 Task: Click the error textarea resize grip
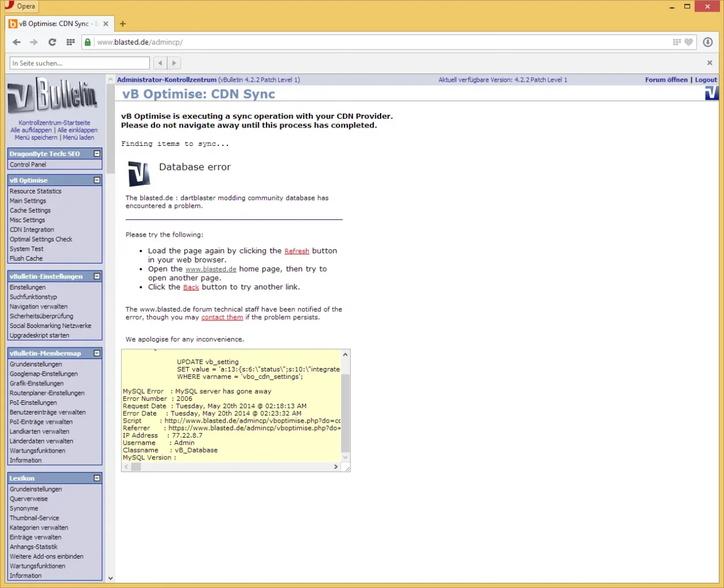pyautogui.click(x=346, y=469)
